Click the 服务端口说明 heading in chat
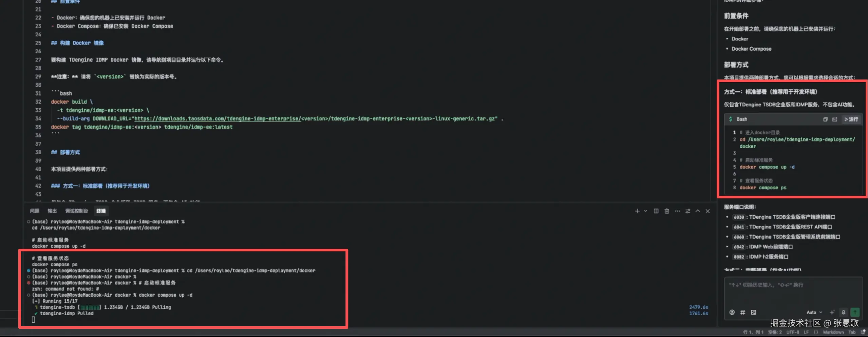 click(740, 207)
